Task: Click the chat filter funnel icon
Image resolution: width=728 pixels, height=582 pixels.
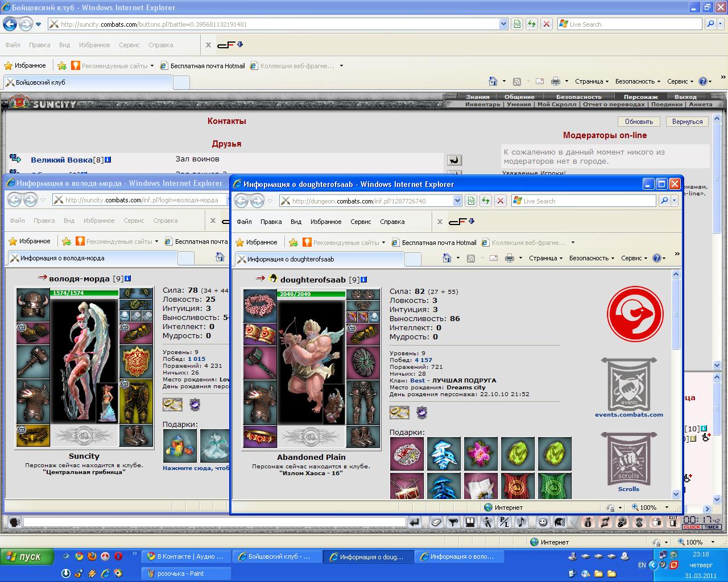Action: pos(453,522)
